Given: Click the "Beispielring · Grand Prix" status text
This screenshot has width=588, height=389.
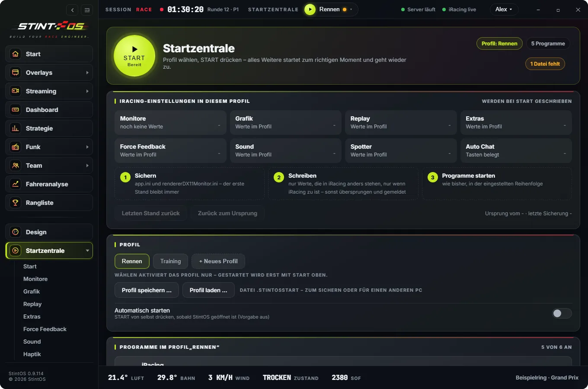Looking at the screenshot, I should point(547,378).
